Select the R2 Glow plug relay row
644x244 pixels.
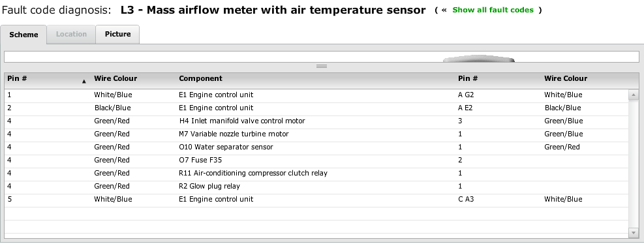pyautogui.click(x=316, y=186)
